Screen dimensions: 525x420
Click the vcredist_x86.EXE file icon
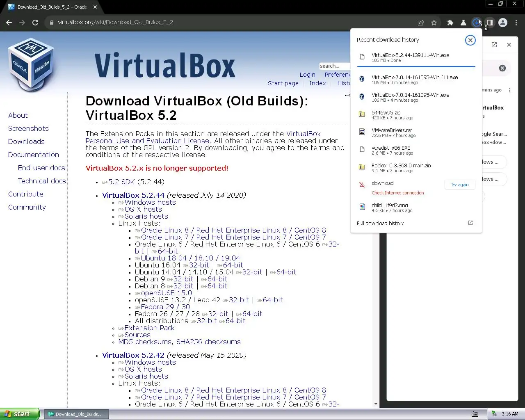[x=362, y=149]
